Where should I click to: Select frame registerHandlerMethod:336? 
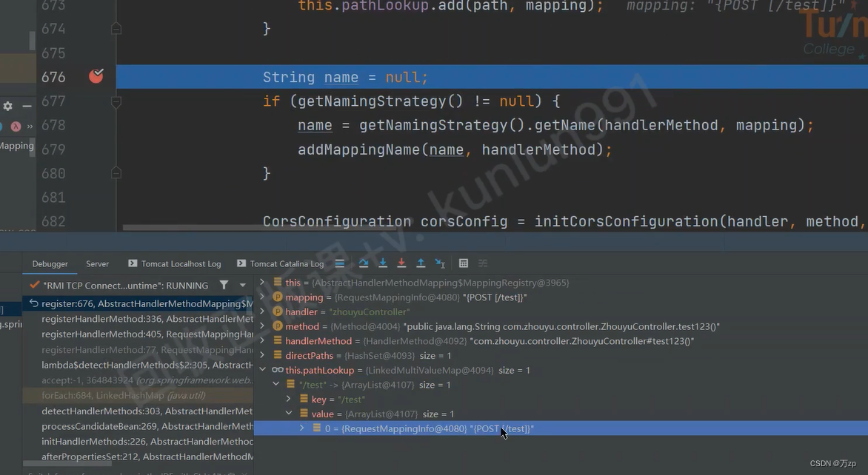[x=138, y=319]
